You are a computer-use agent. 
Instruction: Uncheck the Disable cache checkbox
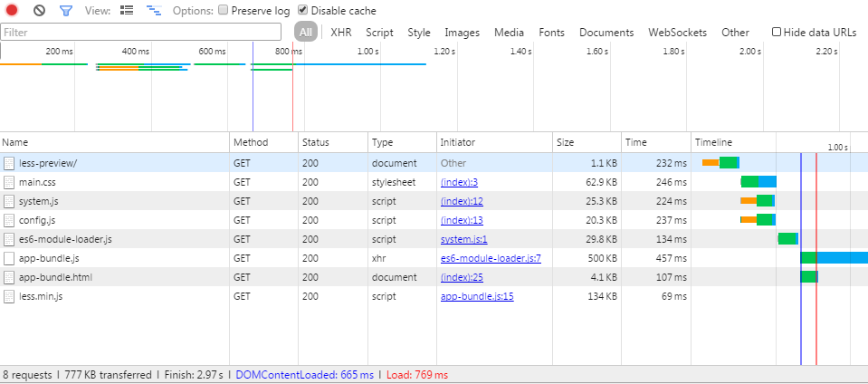302,11
